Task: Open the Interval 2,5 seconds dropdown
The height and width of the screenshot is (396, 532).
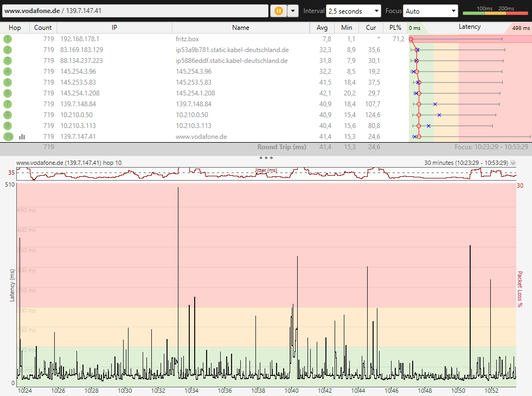Action: (354, 11)
